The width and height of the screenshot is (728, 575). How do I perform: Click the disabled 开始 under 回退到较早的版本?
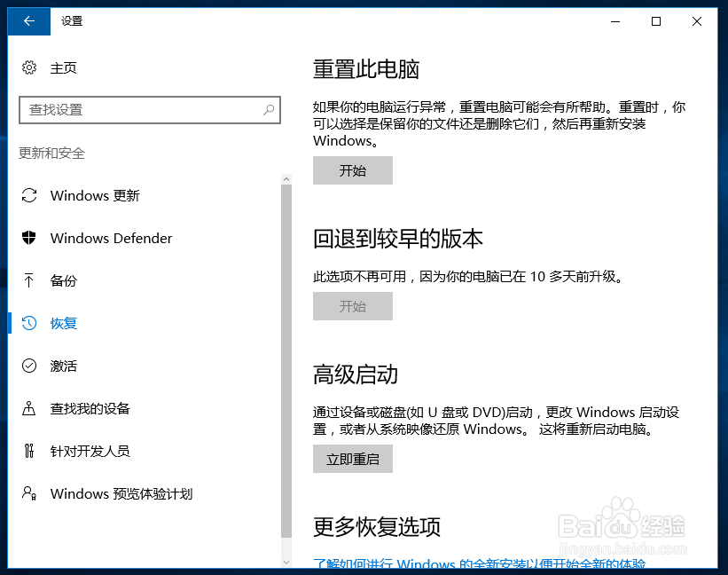pyautogui.click(x=352, y=306)
